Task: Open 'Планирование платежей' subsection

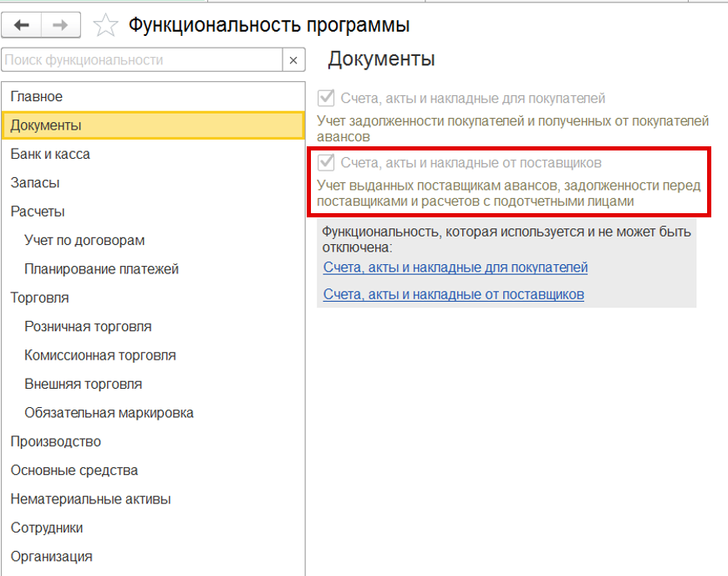Action: click(101, 269)
